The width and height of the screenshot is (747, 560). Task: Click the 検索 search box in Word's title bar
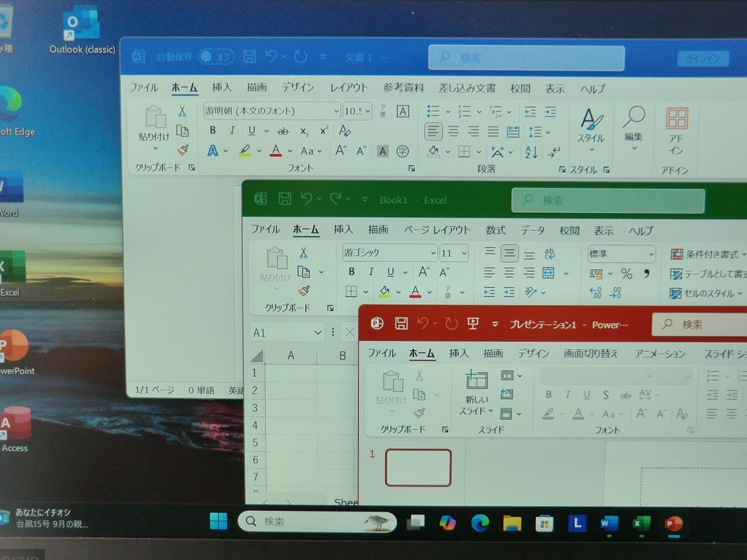(x=526, y=58)
